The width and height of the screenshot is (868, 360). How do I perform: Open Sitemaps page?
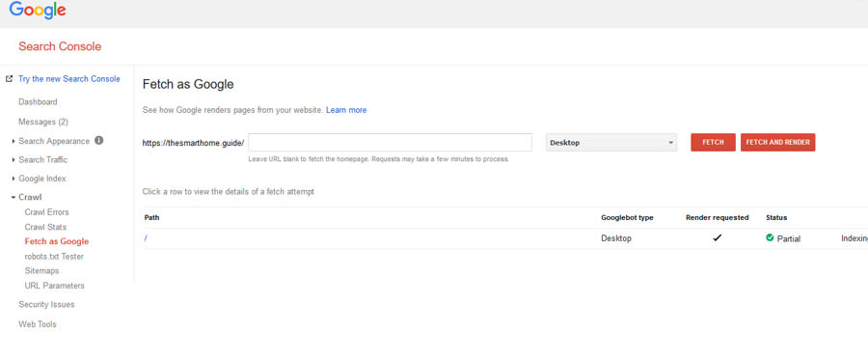click(42, 271)
